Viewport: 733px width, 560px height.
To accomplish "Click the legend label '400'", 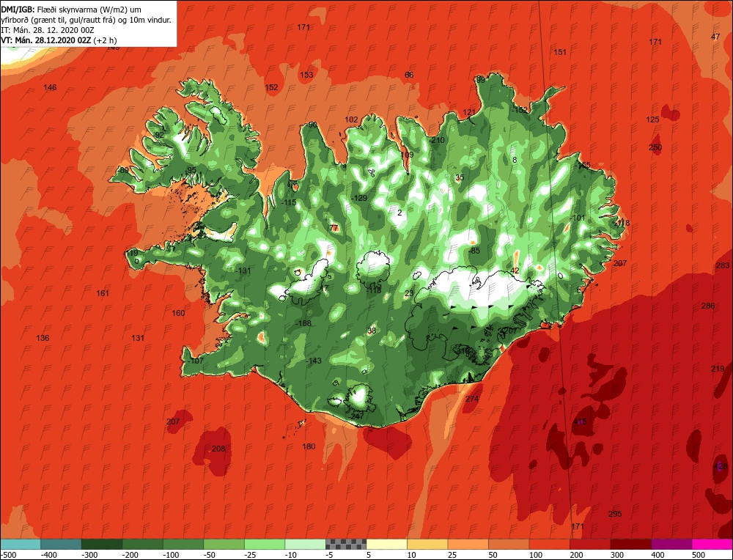I will pyautogui.click(x=658, y=555).
